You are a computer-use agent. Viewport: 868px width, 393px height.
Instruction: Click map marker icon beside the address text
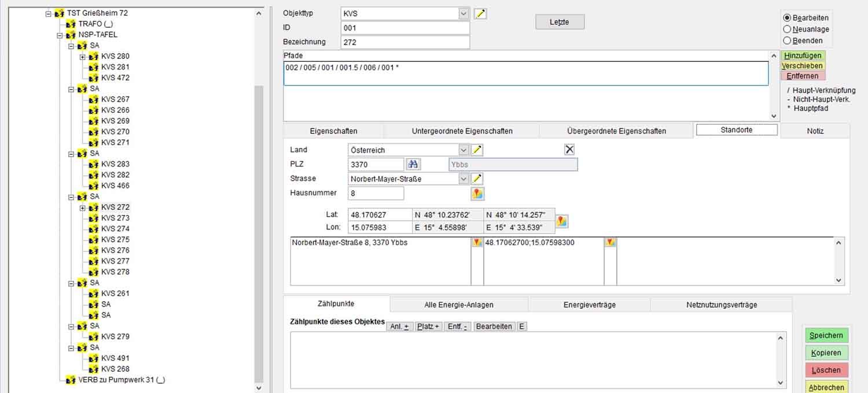[x=477, y=243]
